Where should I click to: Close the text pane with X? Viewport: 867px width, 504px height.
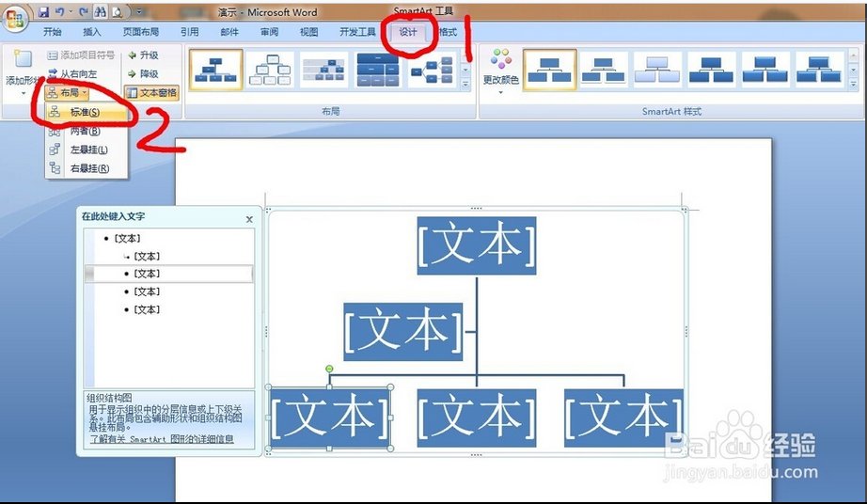(x=249, y=218)
